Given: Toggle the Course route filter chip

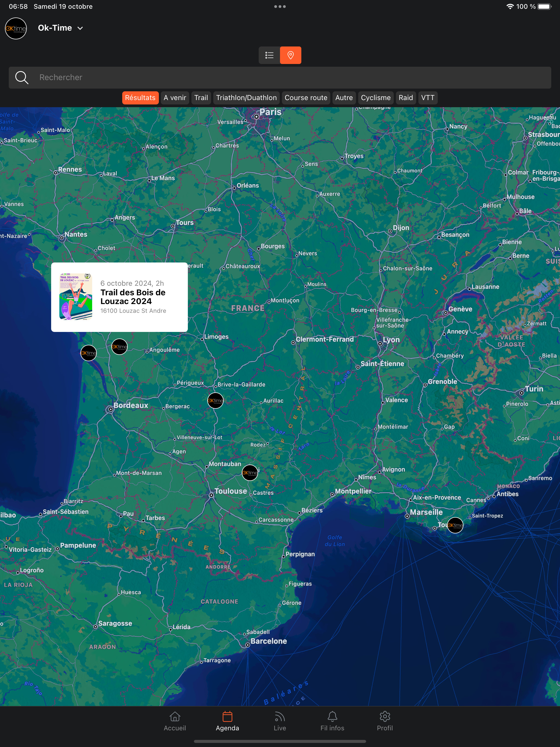Looking at the screenshot, I should click(306, 98).
